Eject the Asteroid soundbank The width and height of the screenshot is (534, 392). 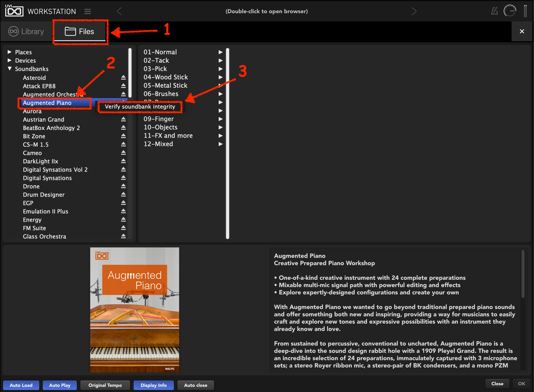[123, 78]
